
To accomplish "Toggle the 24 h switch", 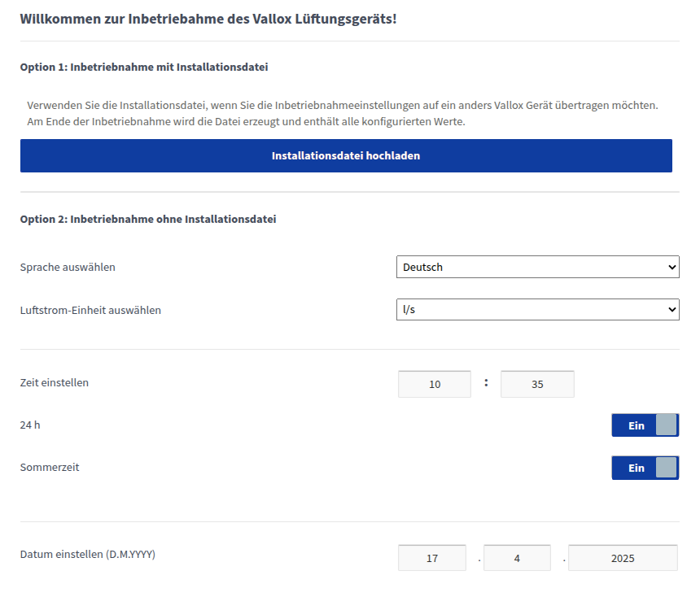I will (x=645, y=425).
